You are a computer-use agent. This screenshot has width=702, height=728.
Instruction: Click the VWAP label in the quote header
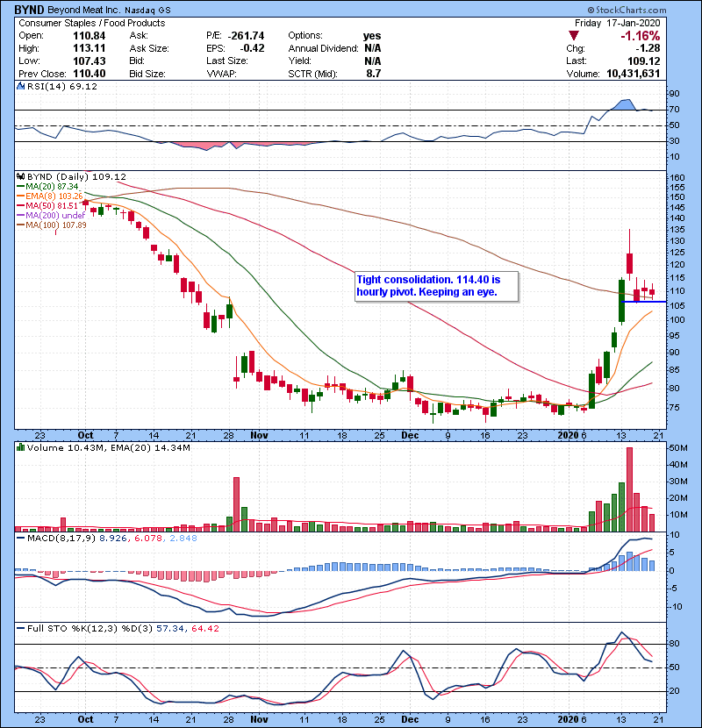(x=222, y=74)
